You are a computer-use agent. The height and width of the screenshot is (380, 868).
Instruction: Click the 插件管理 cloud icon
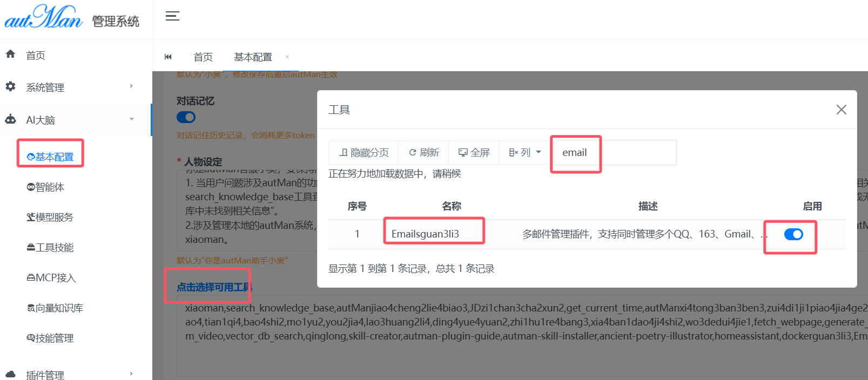(10, 374)
